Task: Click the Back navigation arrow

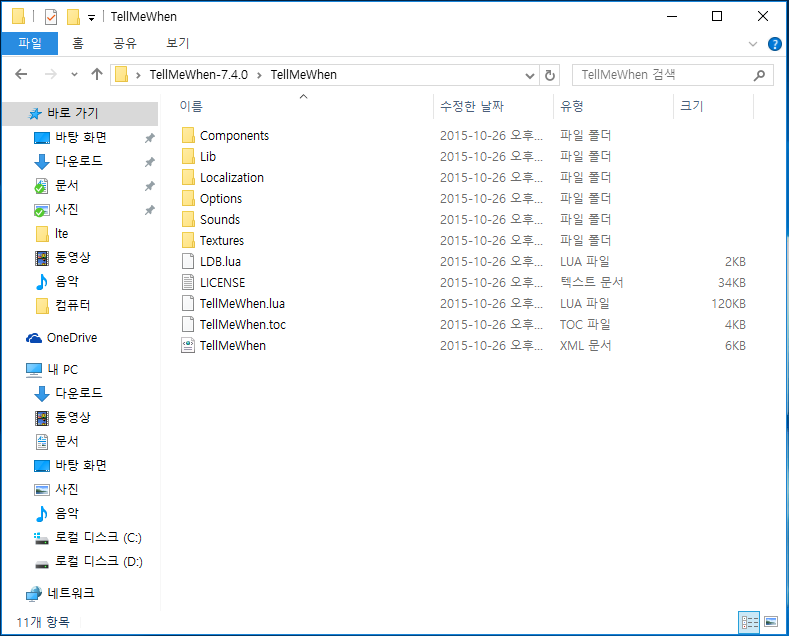Action: point(21,74)
